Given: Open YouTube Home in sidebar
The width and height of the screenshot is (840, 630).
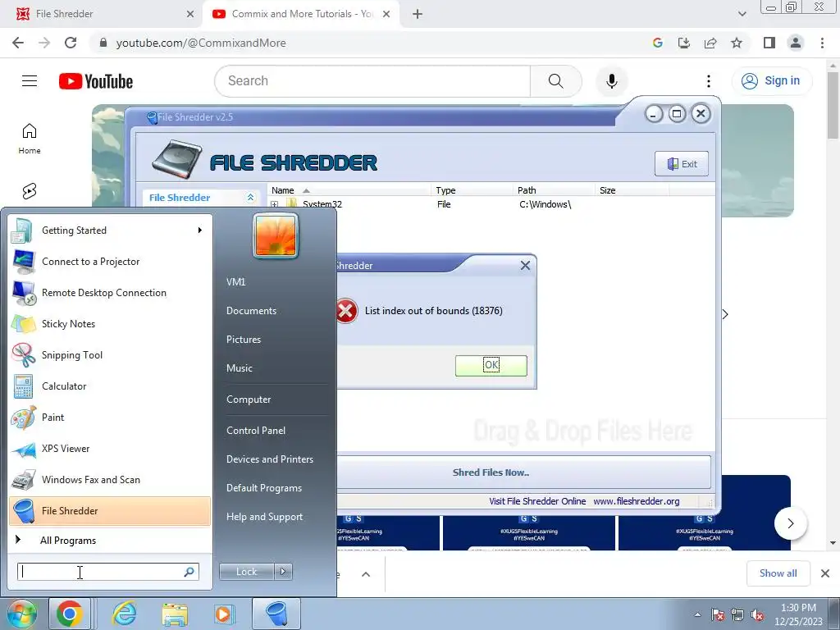Looking at the screenshot, I should (x=30, y=139).
